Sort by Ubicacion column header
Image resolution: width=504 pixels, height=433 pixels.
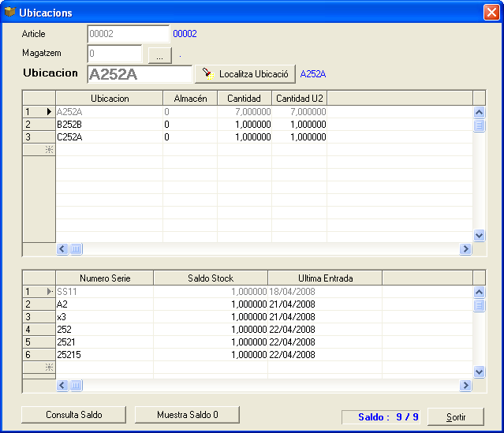click(110, 99)
